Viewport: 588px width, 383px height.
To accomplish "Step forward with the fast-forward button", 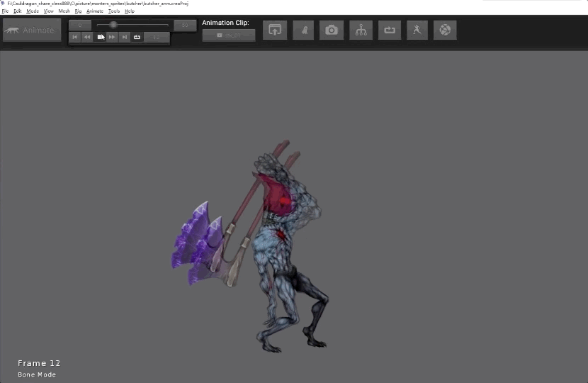I will click(x=112, y=37).
